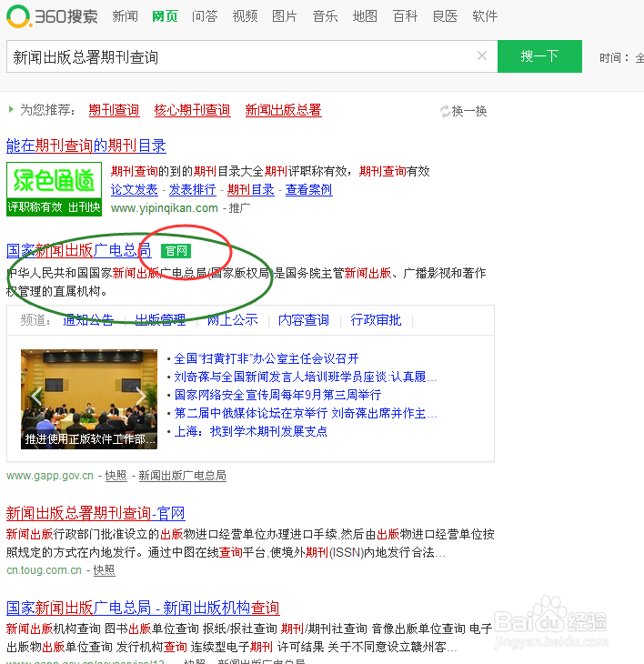Open news 国家网络安全宣传周每年9月第三周举行

click(277, 395)
